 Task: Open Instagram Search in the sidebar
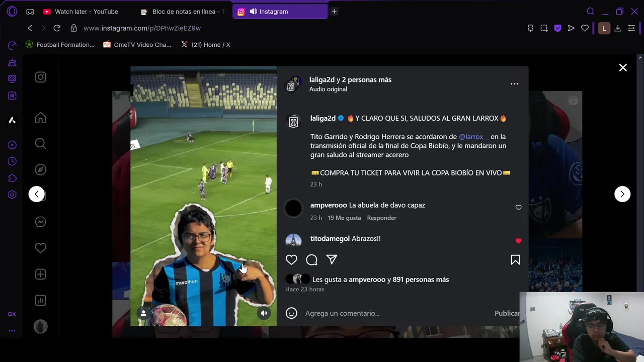[x=41, y=144]
